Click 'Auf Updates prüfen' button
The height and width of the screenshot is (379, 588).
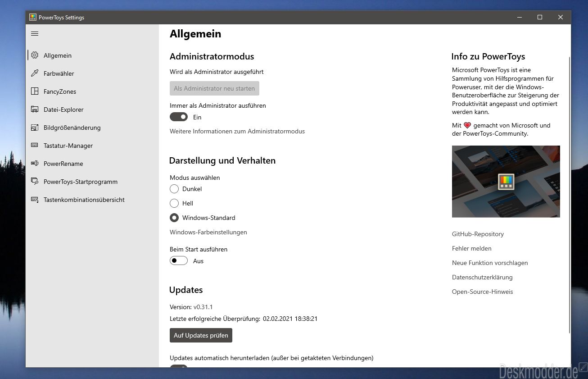tap(201, 335)
